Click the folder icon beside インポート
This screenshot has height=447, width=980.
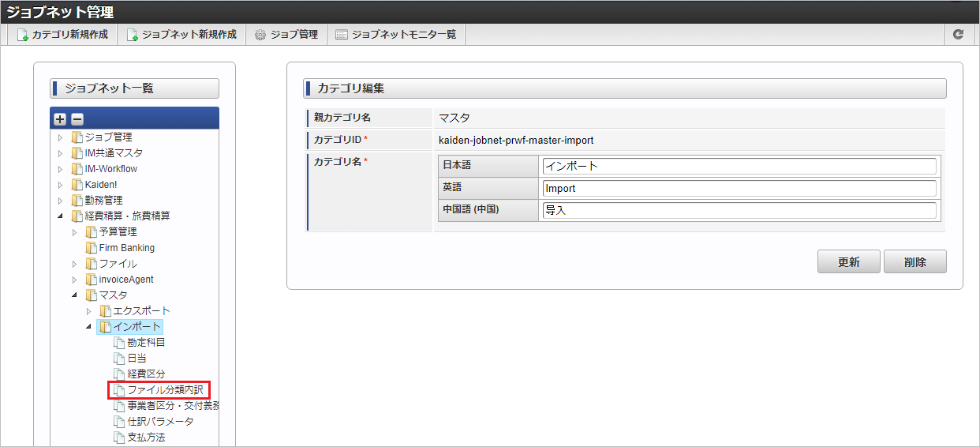click(106, 327)
